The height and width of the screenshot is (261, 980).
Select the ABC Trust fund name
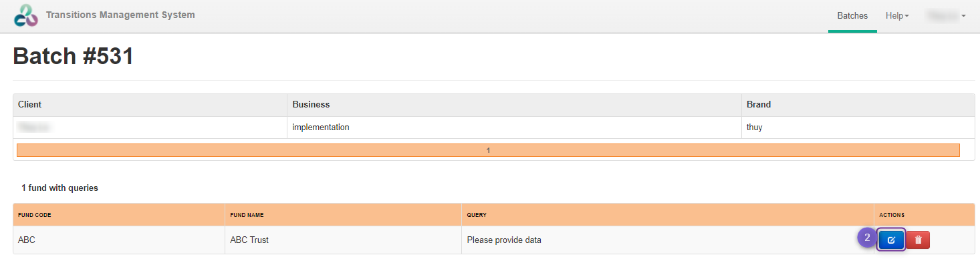pos(249,240)
